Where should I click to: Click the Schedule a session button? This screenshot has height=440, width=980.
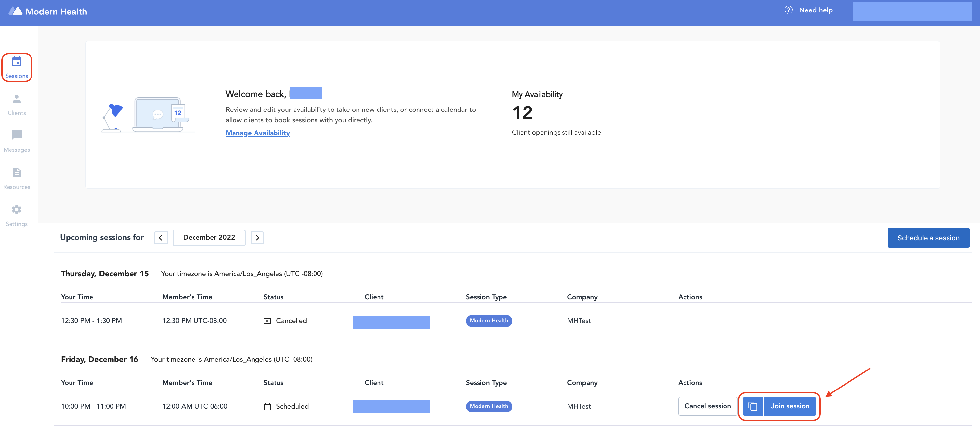(928, 238)
